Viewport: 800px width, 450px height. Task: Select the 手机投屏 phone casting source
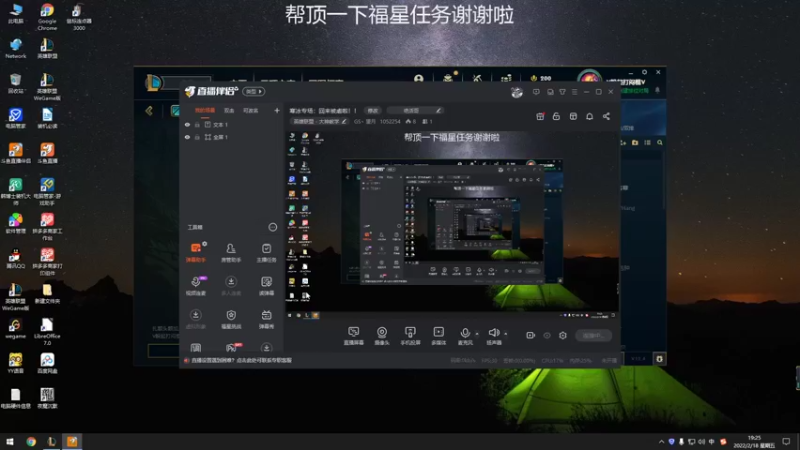tap(410, 335)
